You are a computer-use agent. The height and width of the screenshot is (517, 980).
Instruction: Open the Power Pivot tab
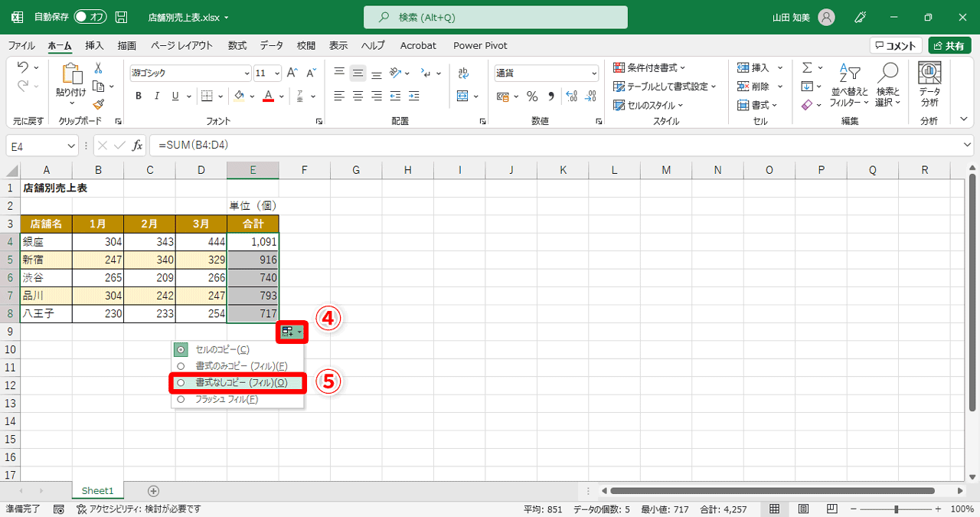pyautogui.click(x=480, y=45)
